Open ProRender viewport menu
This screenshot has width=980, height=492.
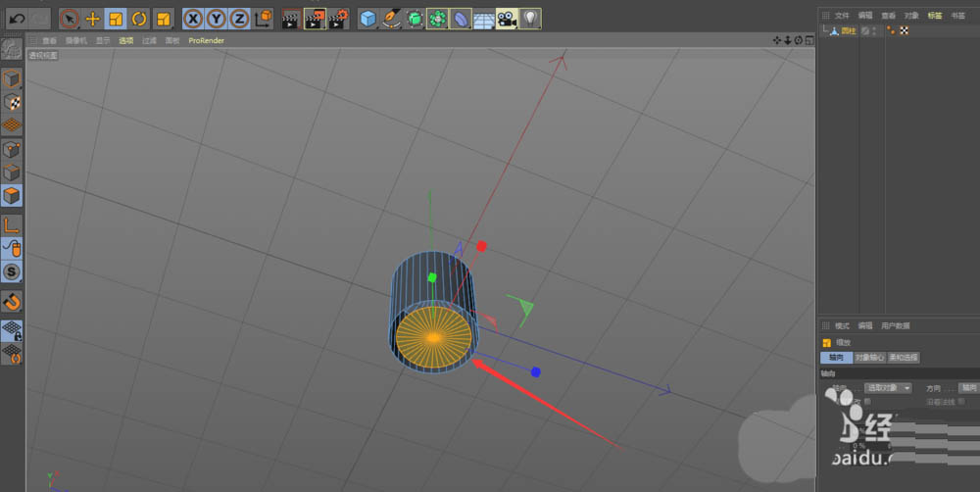206,41
